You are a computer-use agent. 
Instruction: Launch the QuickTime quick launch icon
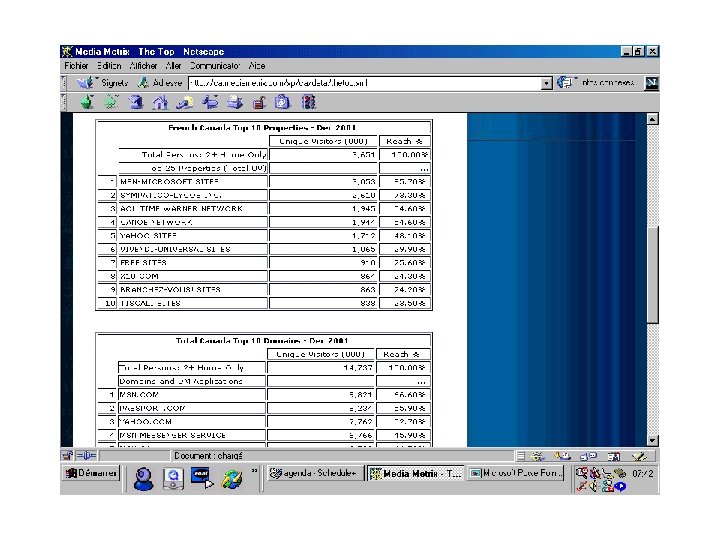pos(173,479)
